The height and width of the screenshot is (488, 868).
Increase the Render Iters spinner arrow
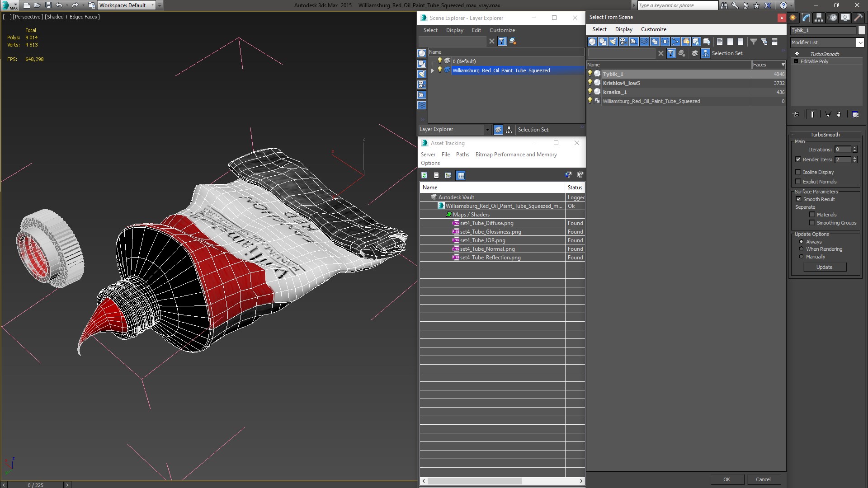coord(854,158)
